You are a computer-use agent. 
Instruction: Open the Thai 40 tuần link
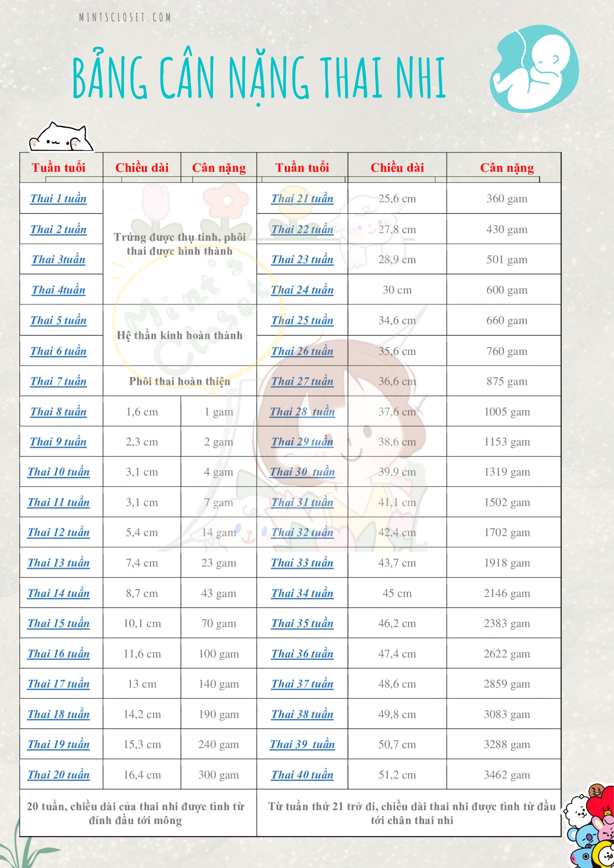(x=302, y=775)
